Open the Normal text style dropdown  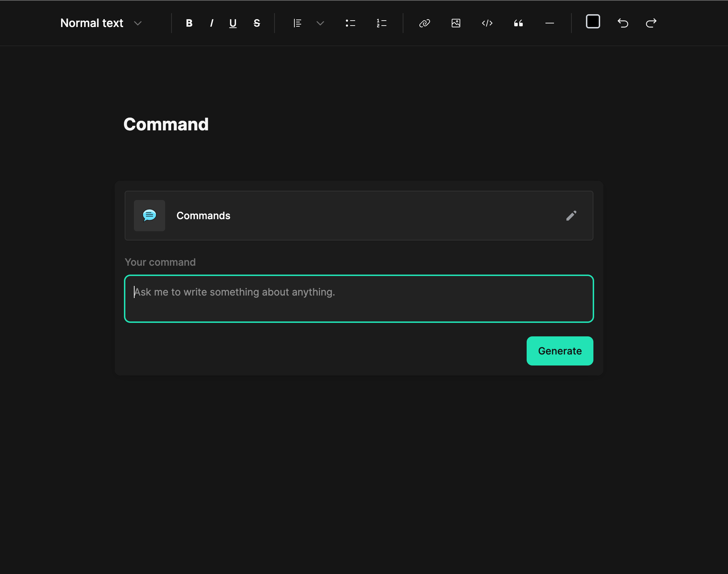[101, 23]
